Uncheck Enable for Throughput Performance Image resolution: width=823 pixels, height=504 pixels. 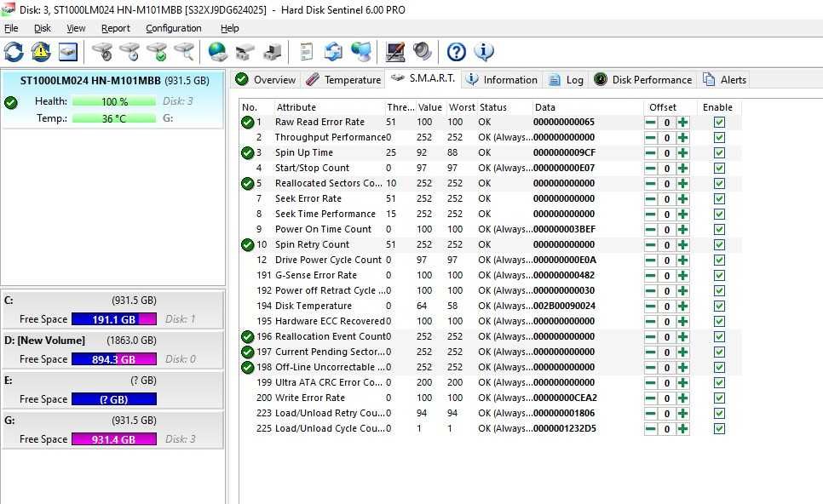(x=719, y=137)
